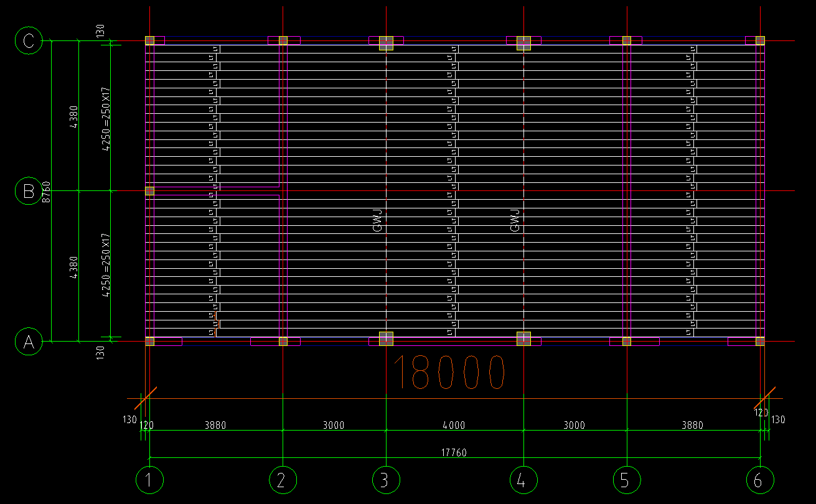
Task: Click the 3880 dimension between axes 5 and 6
Action: (x=692, y=426)
